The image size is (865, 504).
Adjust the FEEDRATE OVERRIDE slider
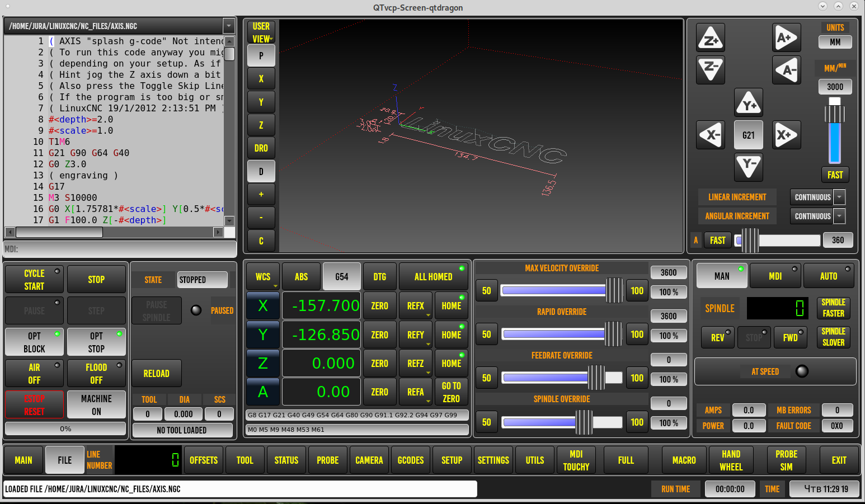point(562,378)
